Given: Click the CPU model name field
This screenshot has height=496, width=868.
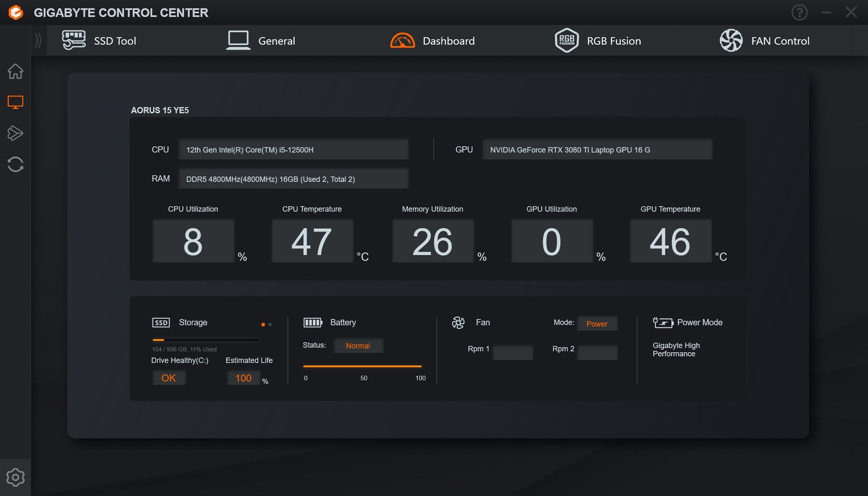Looking at the screenshot, I should coord(293,149).
